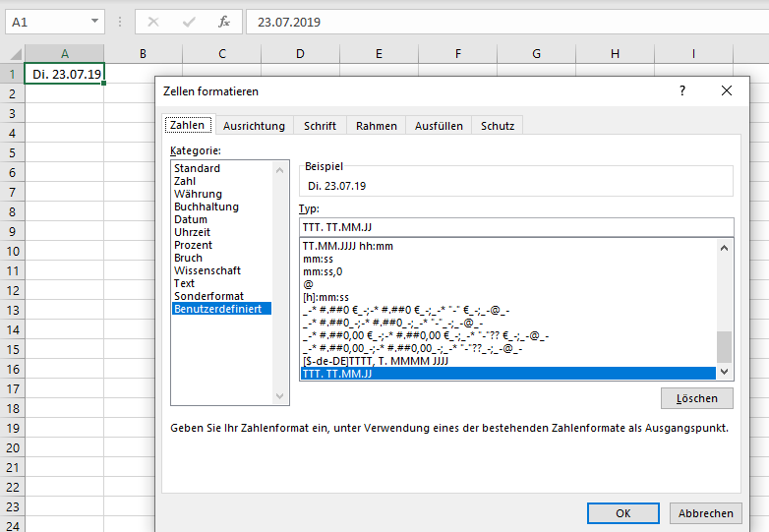Open the Ausfüllen tab
Viewport: 769px width, 532px height.
(x=439, y=126)
